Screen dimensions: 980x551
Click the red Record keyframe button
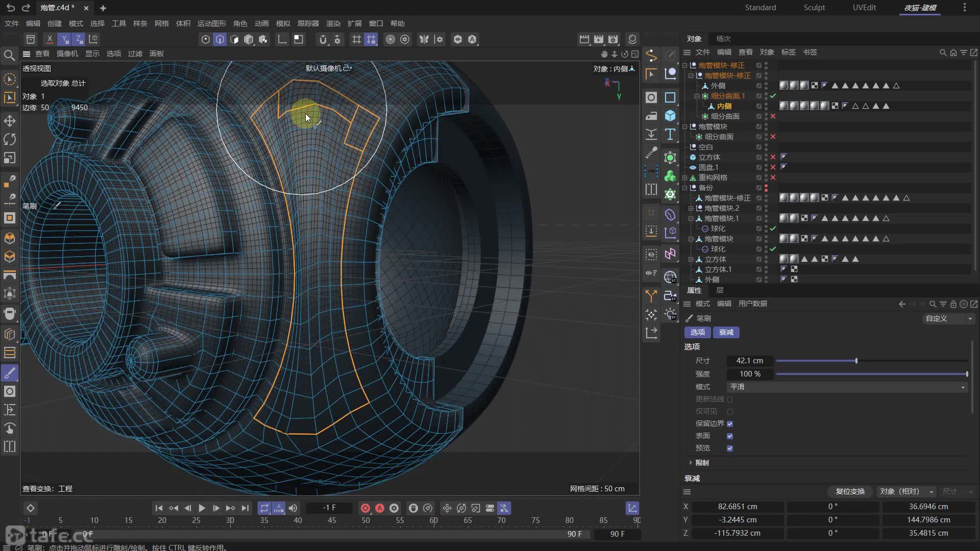pyautogui.click(x=365, y=508)
